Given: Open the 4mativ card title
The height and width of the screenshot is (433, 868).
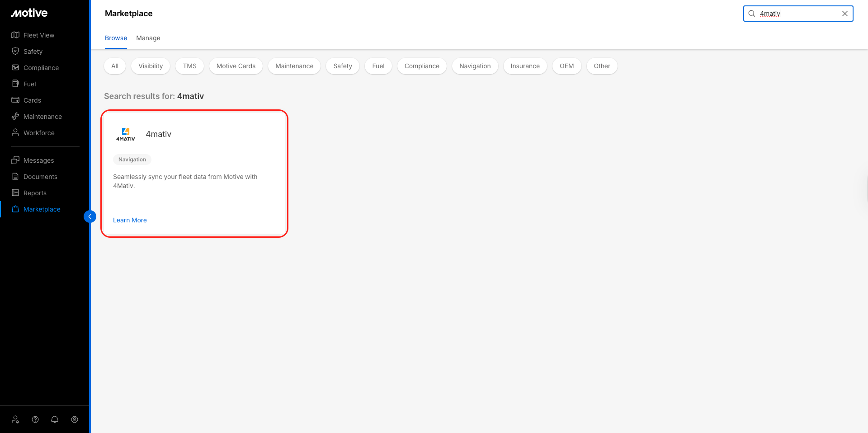Looking at the screenshot, I should [x=159, y=134].
